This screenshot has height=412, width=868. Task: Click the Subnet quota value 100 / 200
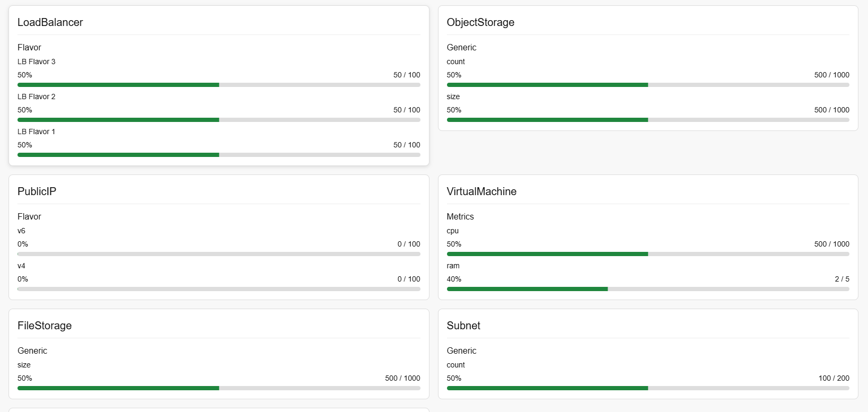click(x=834, y=378)
